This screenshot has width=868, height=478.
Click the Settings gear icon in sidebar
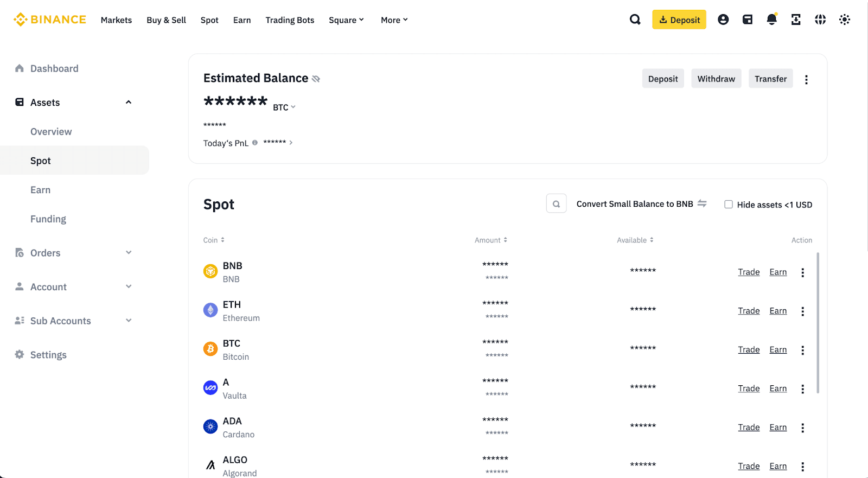[20, 354]
